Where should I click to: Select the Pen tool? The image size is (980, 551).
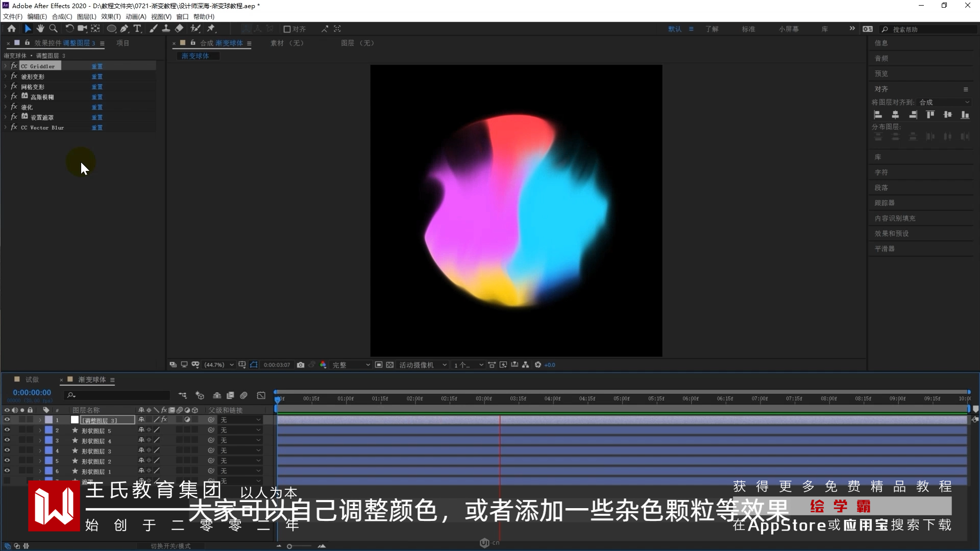point(124,29)
